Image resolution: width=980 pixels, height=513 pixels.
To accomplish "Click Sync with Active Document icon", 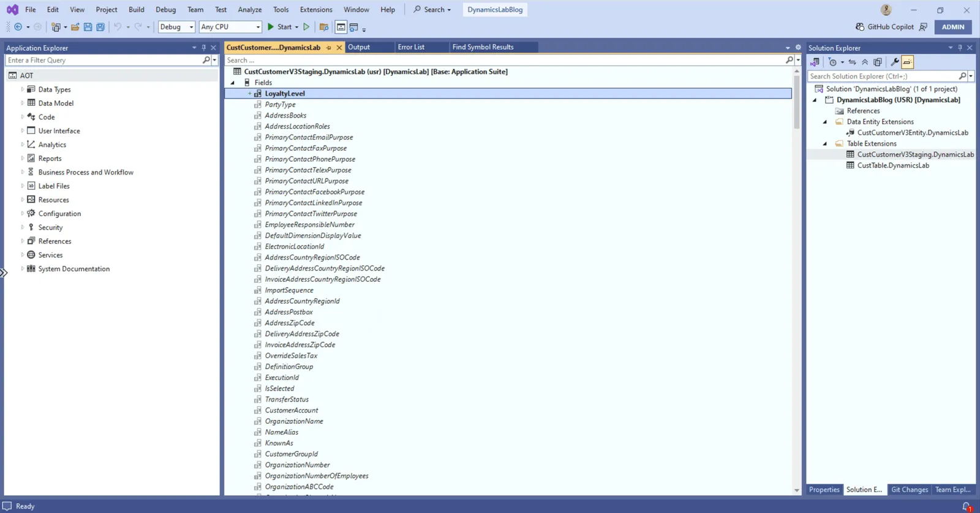I will pyautogui.click(x=852, y=62).
